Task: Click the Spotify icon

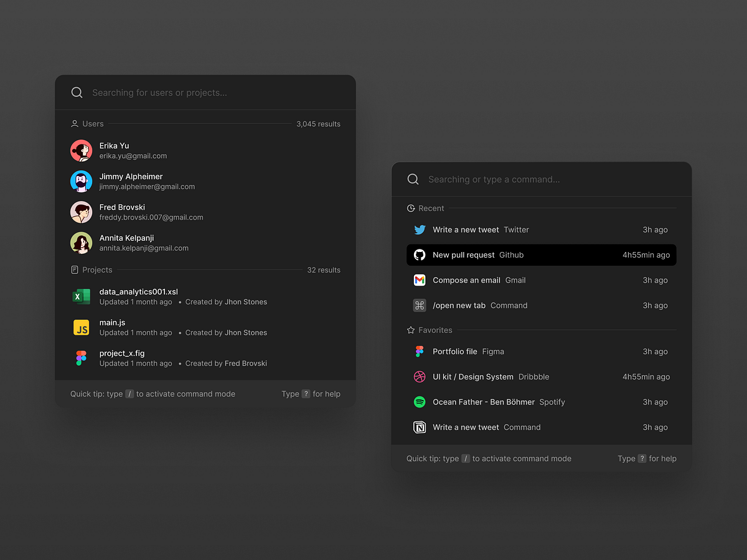Action: (420, 402)
